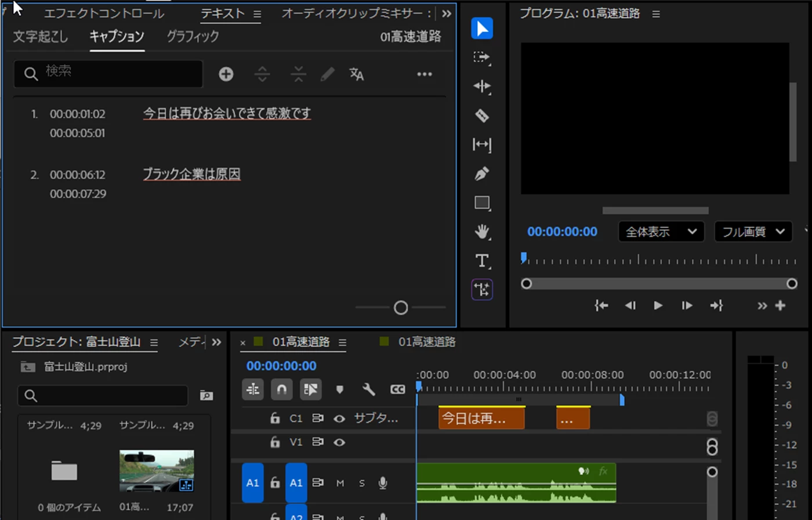
Task: Open the three-dot options in Text panel
Action: click(x=425, y=74)
